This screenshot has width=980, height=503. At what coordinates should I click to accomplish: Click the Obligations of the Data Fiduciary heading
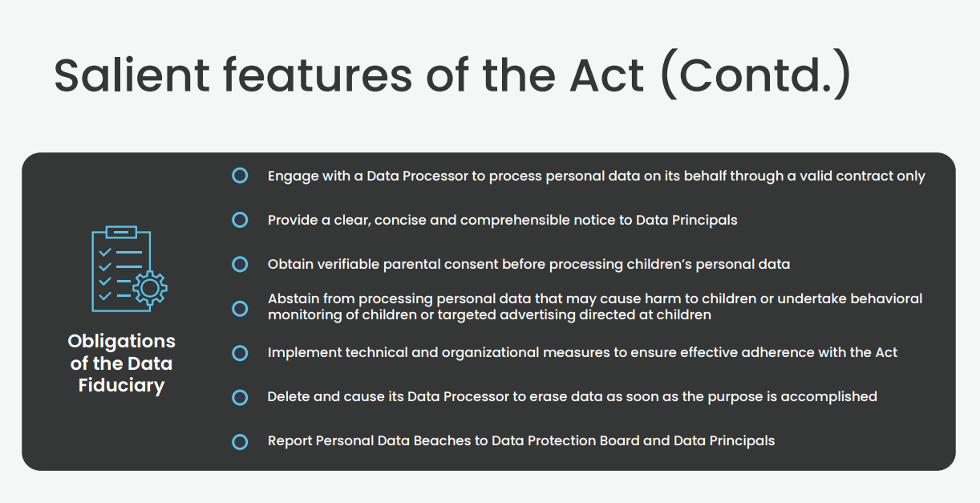click(x=121, y=363)
